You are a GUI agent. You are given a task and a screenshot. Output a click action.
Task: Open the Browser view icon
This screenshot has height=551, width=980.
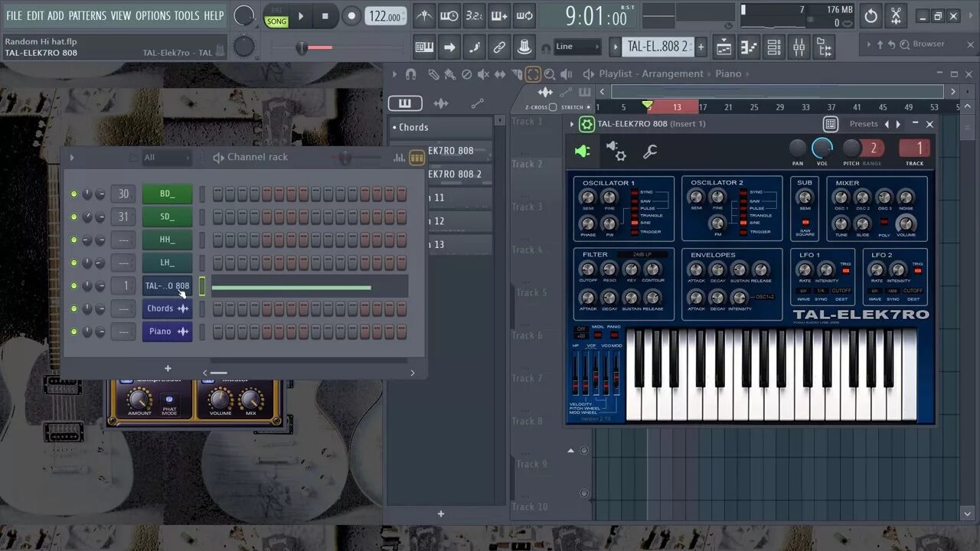coord(825,47)
